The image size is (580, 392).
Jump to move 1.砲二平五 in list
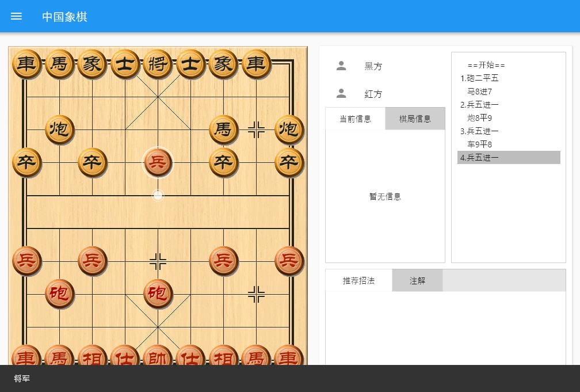pyautogui.click(x=479, y=78)
